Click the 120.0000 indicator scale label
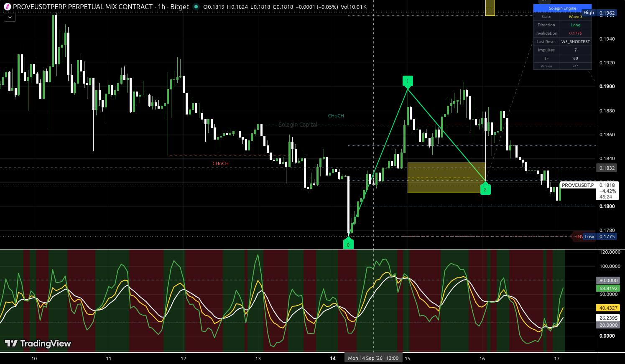The width and height of the screenshot is (625, 364). click(x=610, y=252)
